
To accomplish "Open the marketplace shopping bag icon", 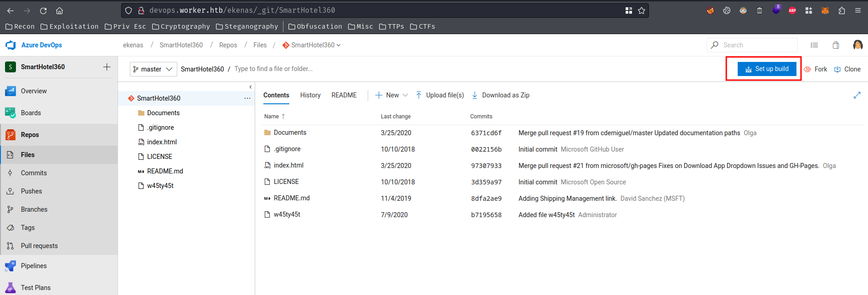I will (x=836, y=45).
